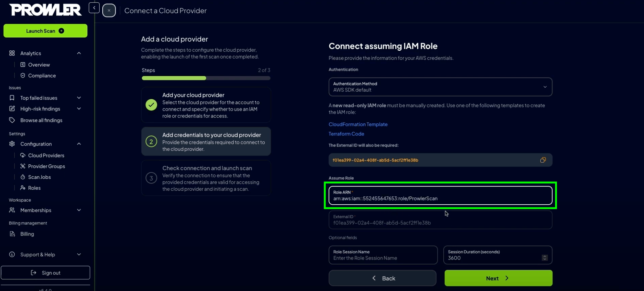Close the Connect a Cloud Provider panel
The height and width of the screenshot is (291, 644).
click(109, 10)
